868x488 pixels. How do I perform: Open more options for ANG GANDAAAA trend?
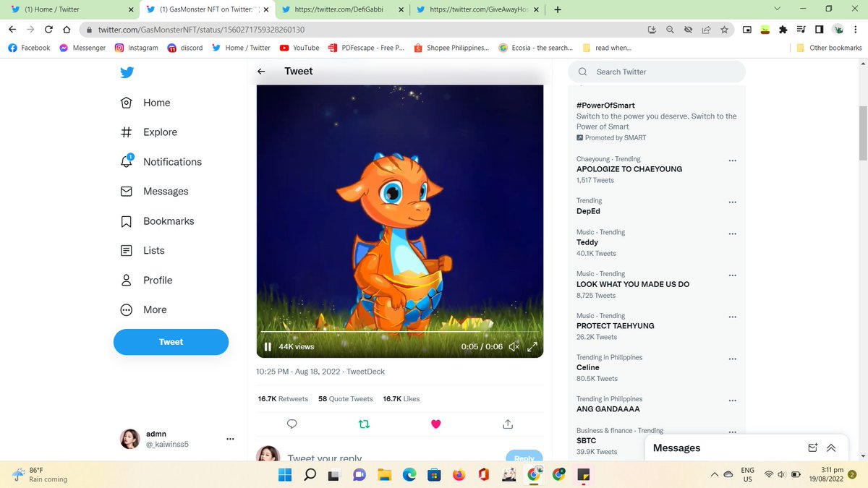pyautogui.click(x=733, y=401)
